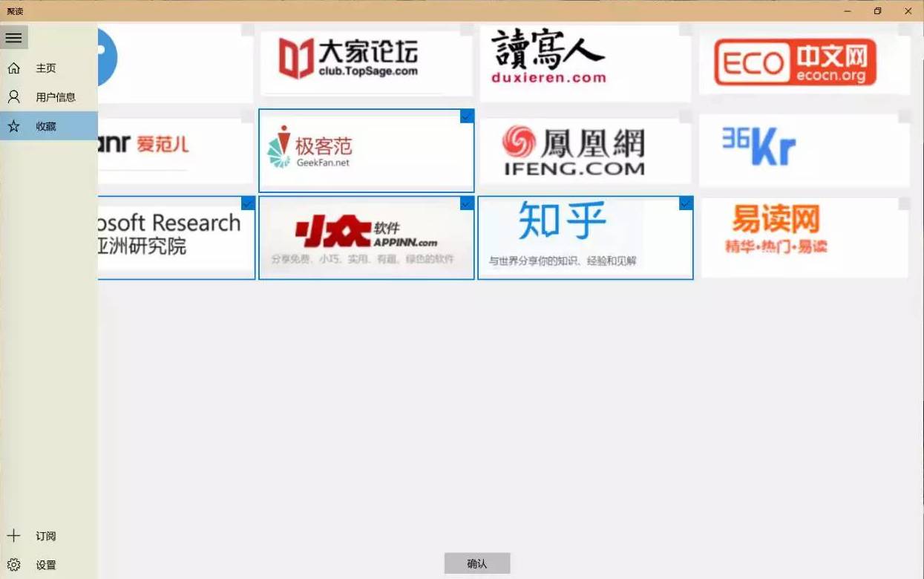Image resolution: width=924 pixels, height=579 pixels.
Task: Restore down the 聚读 window
Action: (x=878, y=11)
